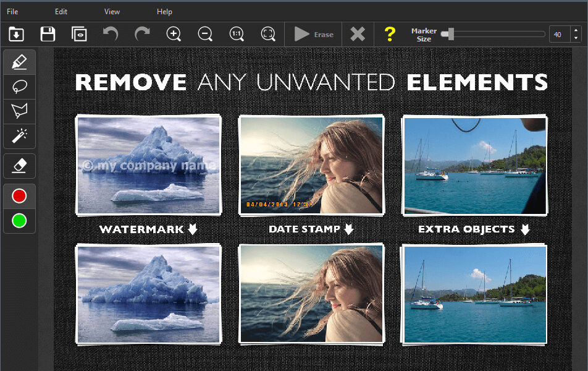Open the View menu
Screen dimensions: 588x371
pos(112,12)
